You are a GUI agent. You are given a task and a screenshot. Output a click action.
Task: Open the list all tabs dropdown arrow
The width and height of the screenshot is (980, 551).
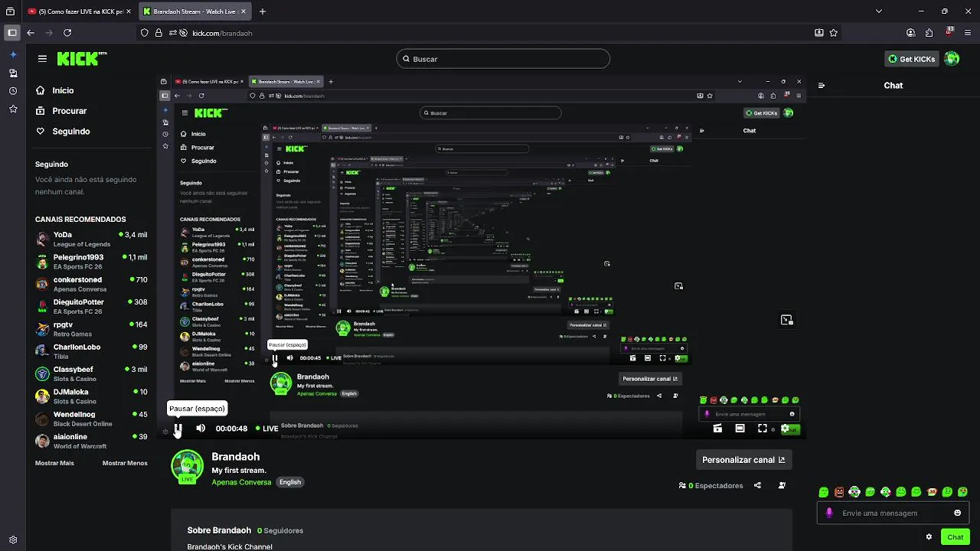879,11
